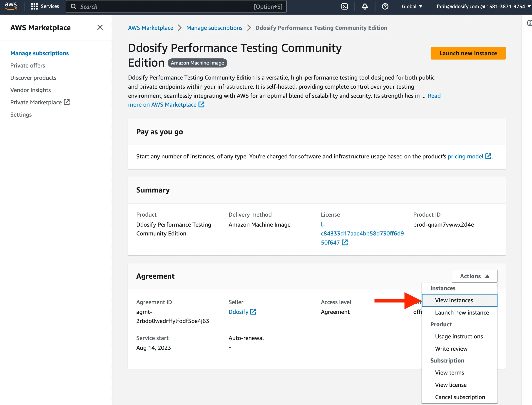Open the CloudShell terminal icon

click(x=345, y=7)
